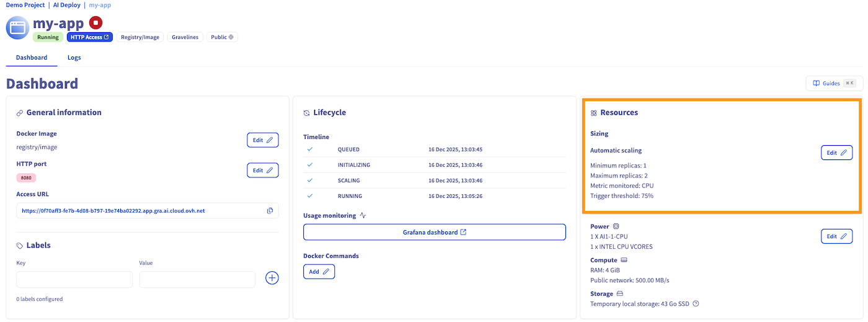This screenshot has height=322, width=868.
Task: Add a Docker Command
Action: click(319, 272)
